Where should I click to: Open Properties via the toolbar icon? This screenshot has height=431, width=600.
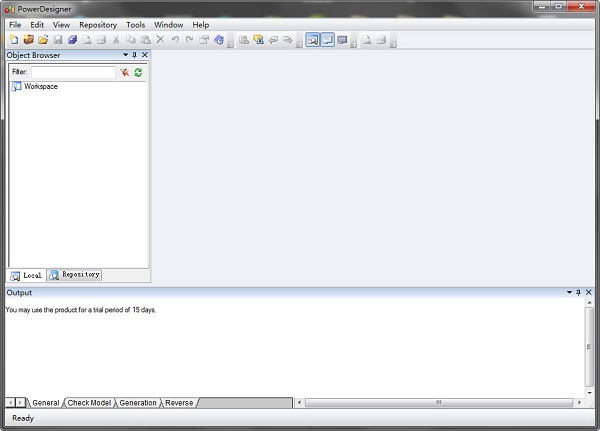tap(204, 39)
